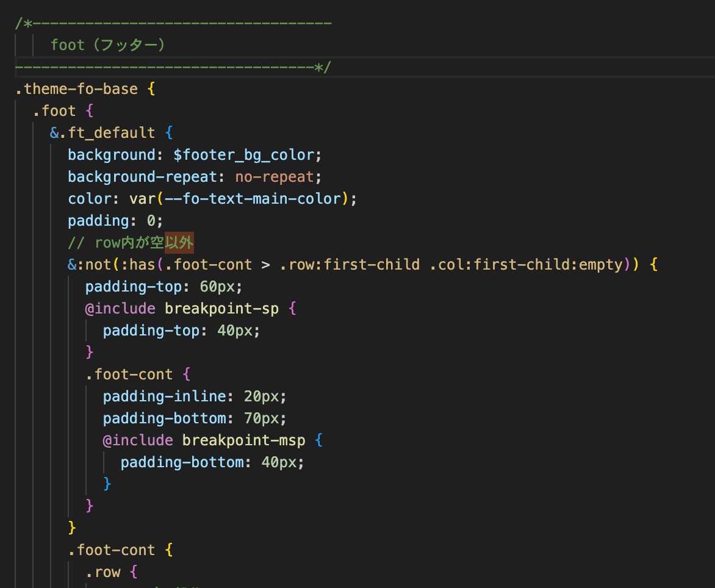This screenshot has width=715, height=588.
Task: Click the &.ft_default selector
Action: (x=102, y=133)
